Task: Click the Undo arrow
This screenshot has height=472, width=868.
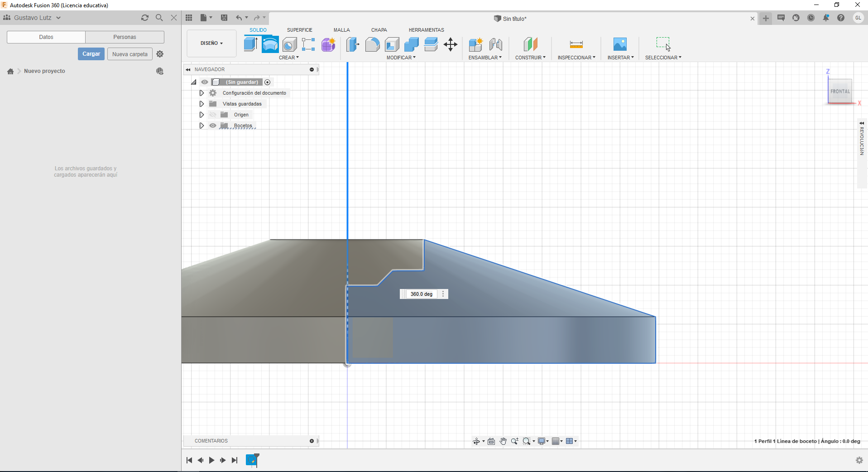Action: coord(239,18)
